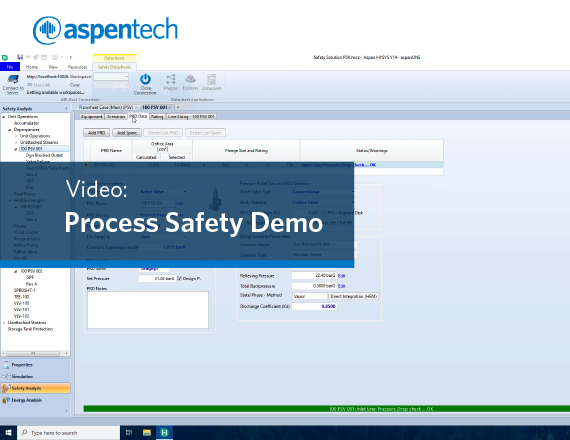570x440 pixels.
Task: Expand Unattached Streams under Depropanizer
Action: [x=16, y=143]
